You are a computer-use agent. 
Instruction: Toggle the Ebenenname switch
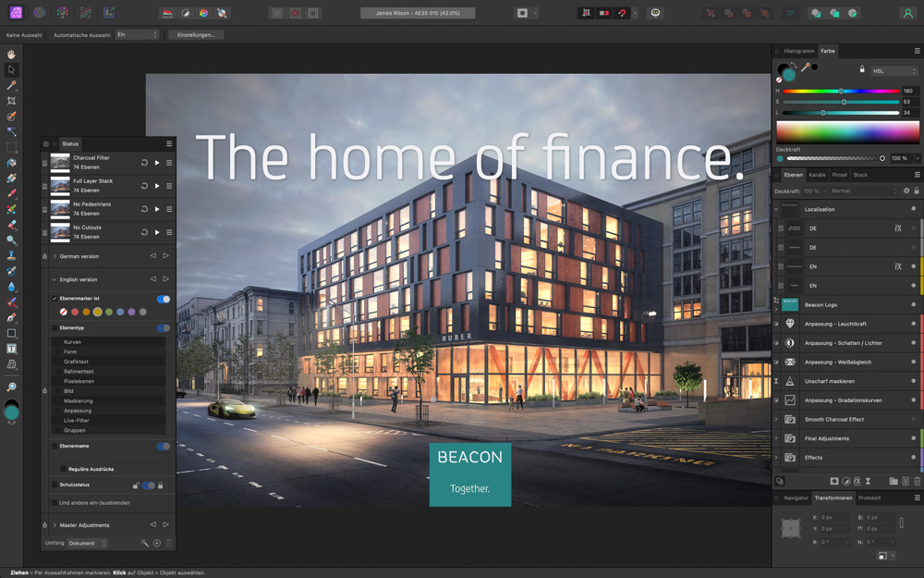pyautogui.click(x=164, y=447)
